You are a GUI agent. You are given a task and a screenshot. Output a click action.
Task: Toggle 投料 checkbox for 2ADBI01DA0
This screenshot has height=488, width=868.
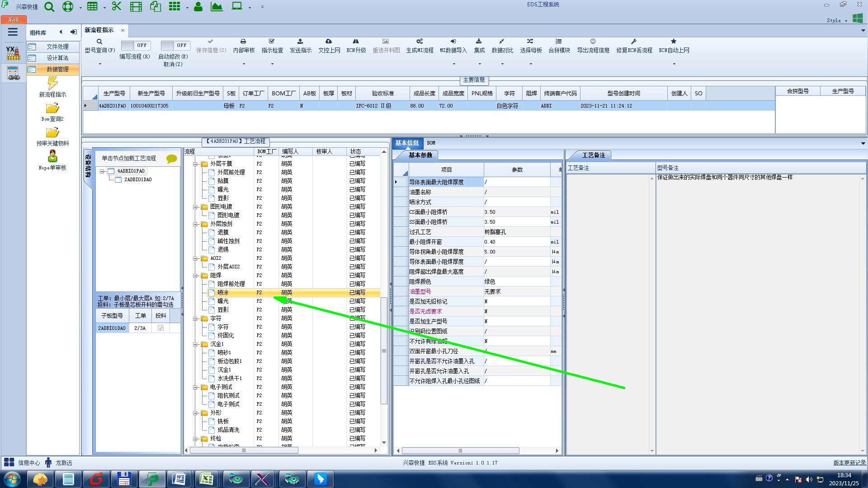161,328
